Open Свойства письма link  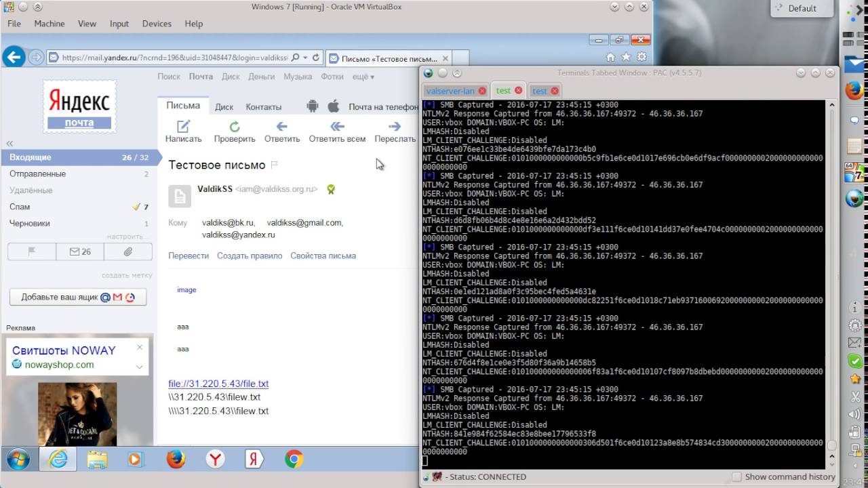pos(323,256)
